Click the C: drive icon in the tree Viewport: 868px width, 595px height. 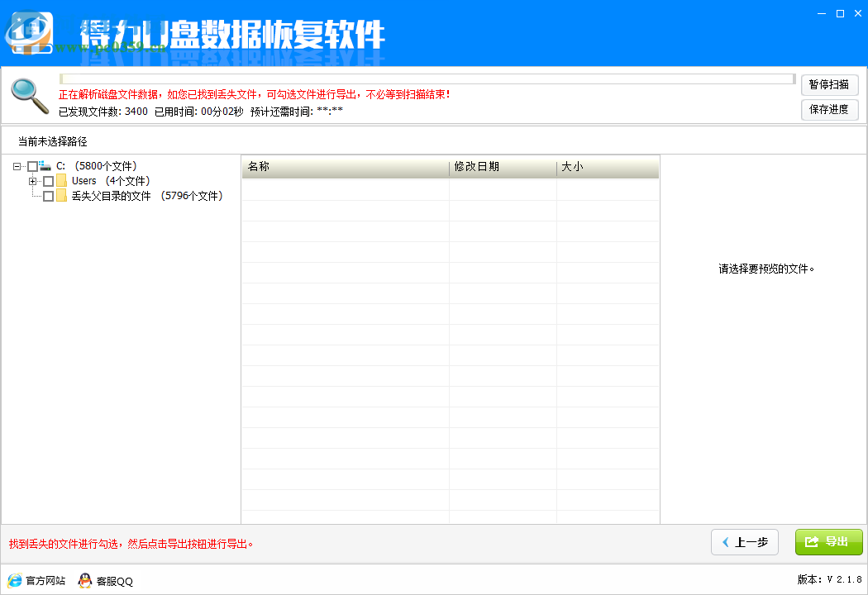44,165
